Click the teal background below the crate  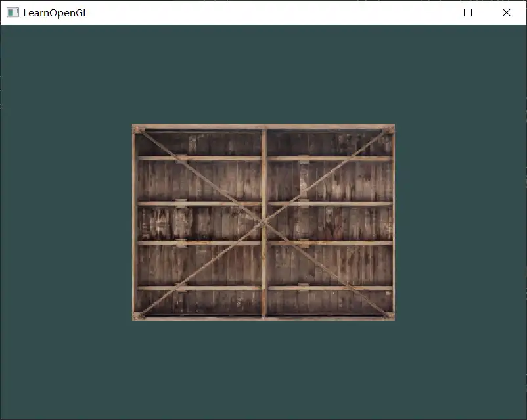[263, 368]
